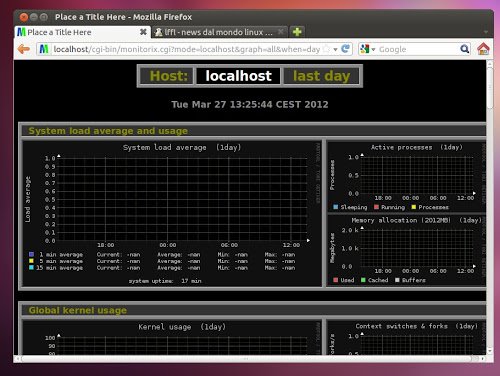500x376 pixels.
Task: Bookmark this page with the star icon
Action: click(327, 49)
